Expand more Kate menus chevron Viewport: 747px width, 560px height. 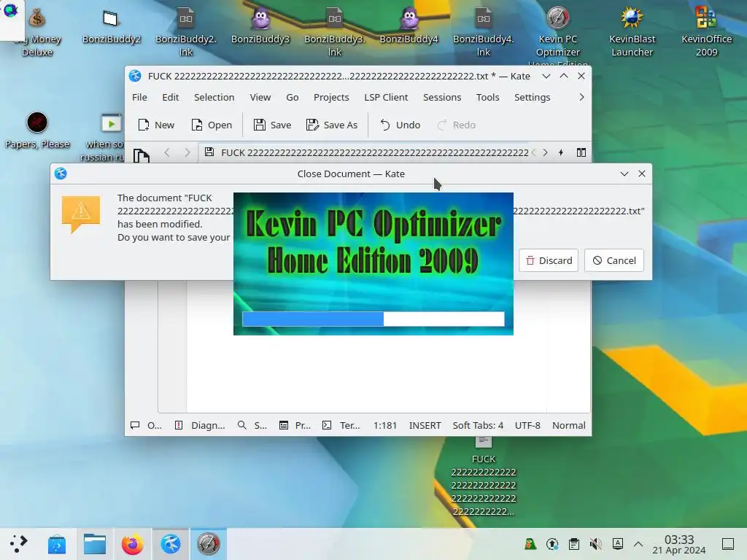pyautogui.click(x=581, y=97)
